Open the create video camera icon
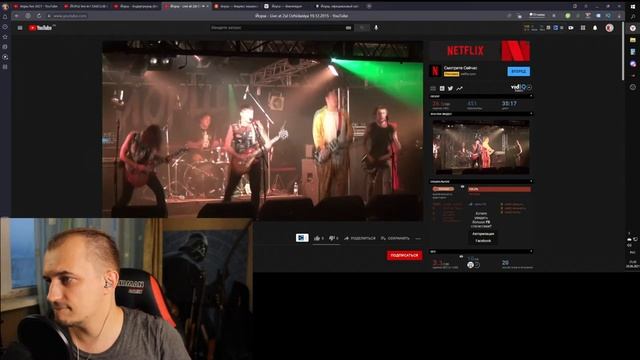The width and height of the screenshot is (640, 360). pyautogui.click(x=571, y=28)
